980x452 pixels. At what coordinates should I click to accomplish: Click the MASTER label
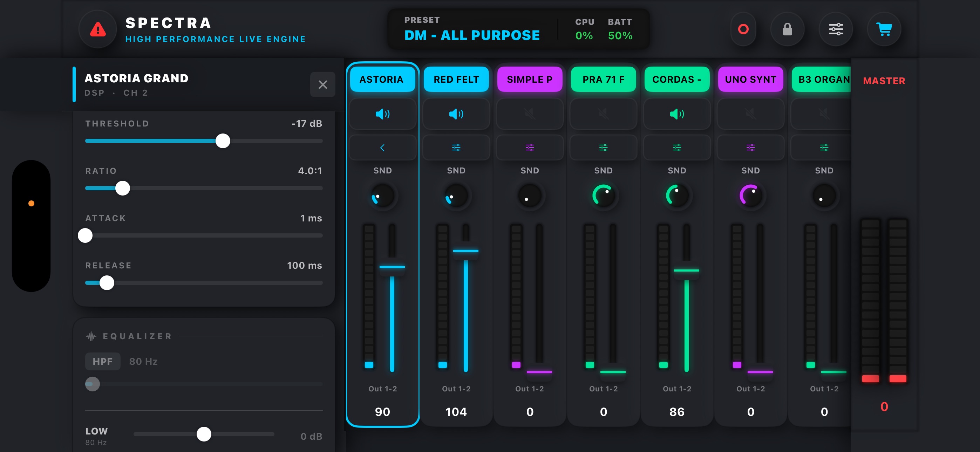[x=884, y=81]
